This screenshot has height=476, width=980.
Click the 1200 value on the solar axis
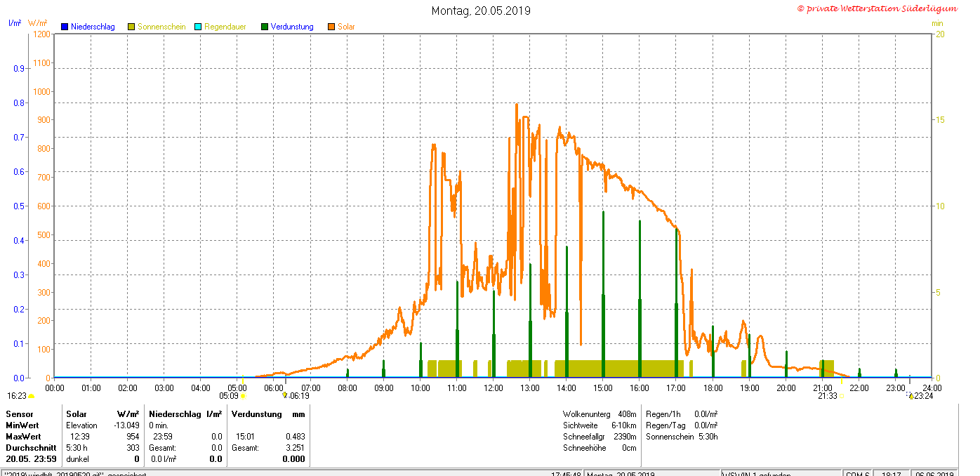coord(42,34)
